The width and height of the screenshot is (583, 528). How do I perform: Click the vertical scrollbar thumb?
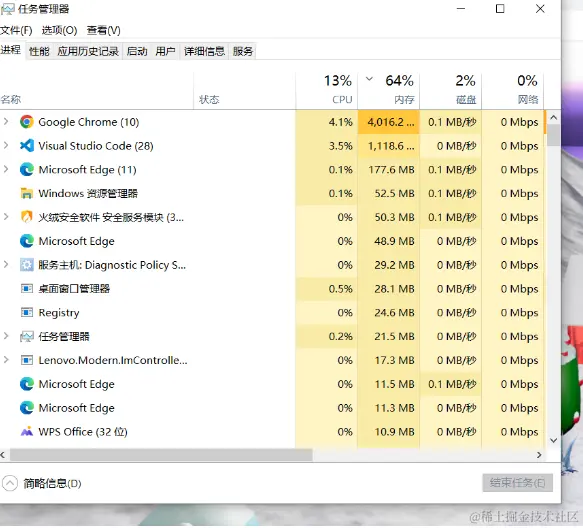[x=554, y=135]
